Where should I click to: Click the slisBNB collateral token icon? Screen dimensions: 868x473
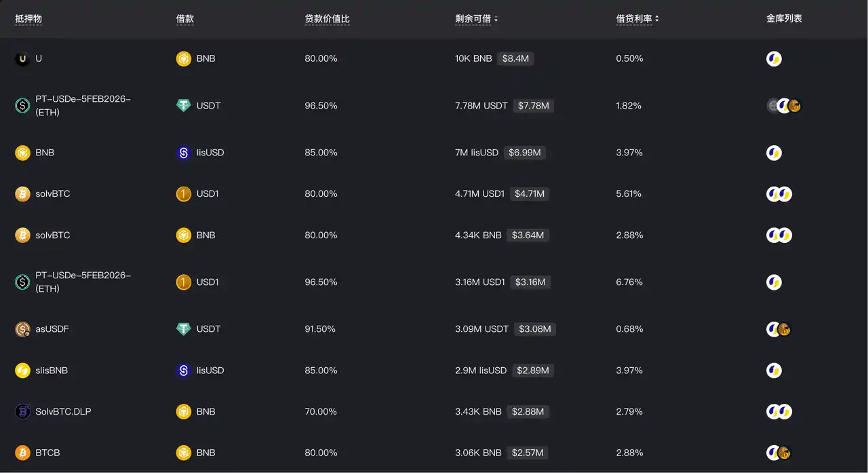22,371
